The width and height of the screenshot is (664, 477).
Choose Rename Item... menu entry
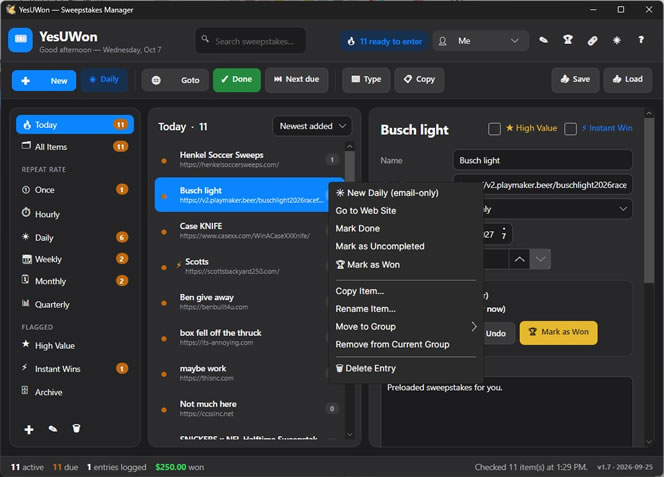click(406, 309)
